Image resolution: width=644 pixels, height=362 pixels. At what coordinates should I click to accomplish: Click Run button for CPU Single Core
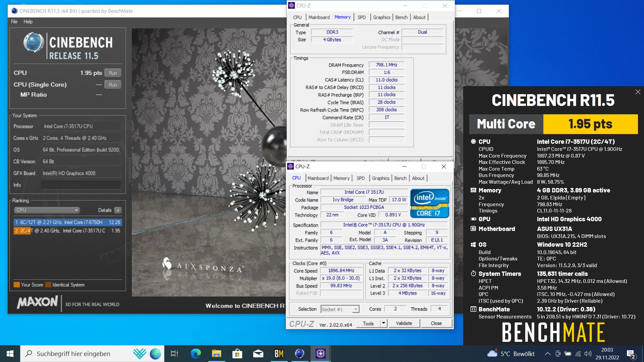[113, 85]
